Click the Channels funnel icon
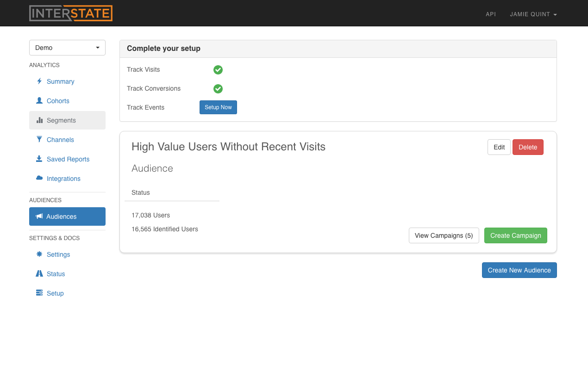Screen dimensions: 588x383 click(39, 140)
